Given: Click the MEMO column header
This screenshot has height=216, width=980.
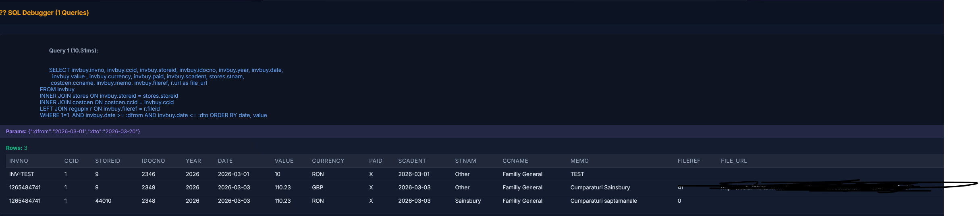Looking at the screenshot, I should point(579,161).
